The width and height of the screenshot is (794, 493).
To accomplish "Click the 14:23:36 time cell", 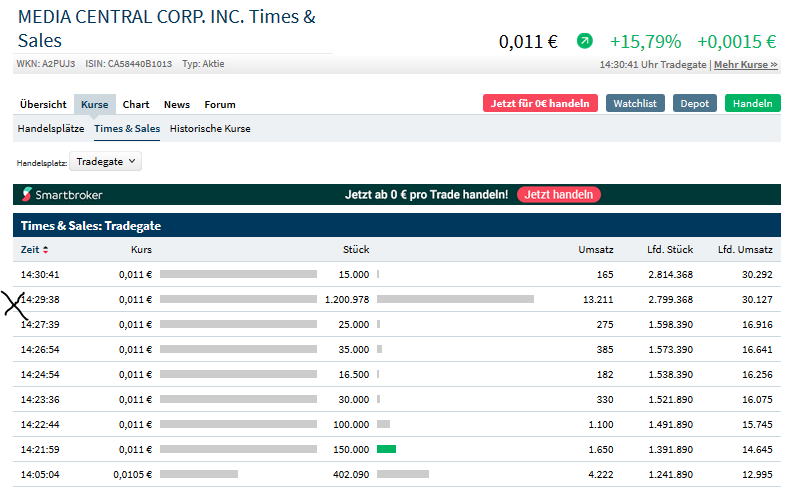I will (40, 400).
